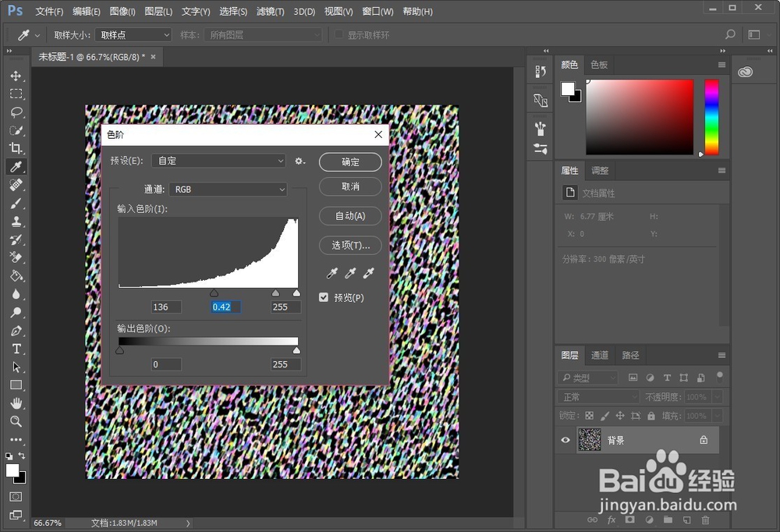Viewport: 780px width, 532px height.
Task: Select the Quick Selection tool
Action: [16, 130]
